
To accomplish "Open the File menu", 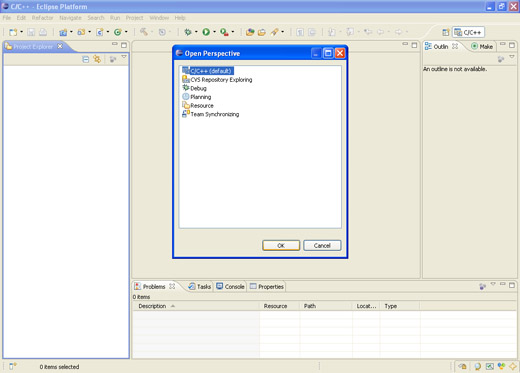I will pos(7,18).
